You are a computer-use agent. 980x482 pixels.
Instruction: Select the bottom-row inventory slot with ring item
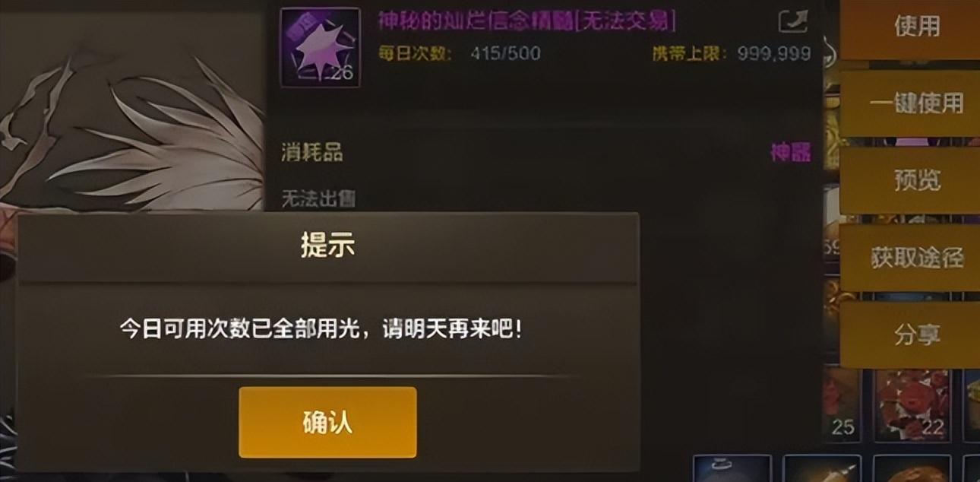coord(732,468)
